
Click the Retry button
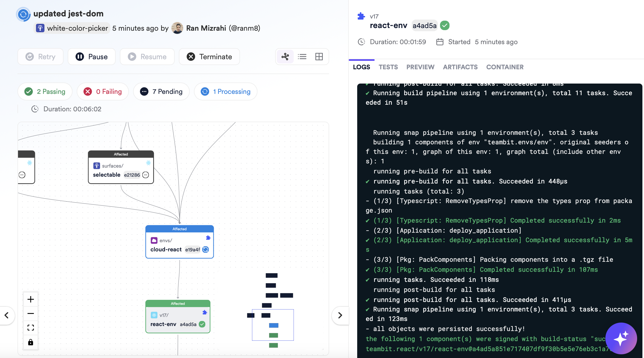[x=40, y=57]
